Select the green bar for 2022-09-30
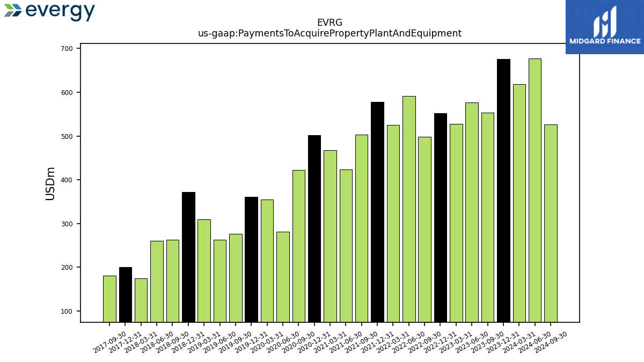Screen dimensions: 644x362 pyautogui.click(x=425, y=230)
